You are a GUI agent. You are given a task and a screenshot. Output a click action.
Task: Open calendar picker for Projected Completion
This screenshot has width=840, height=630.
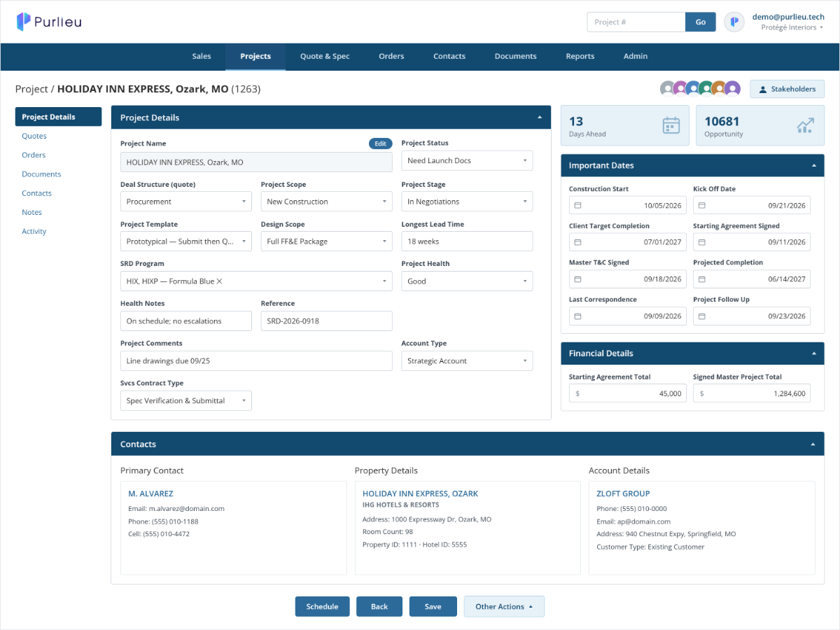click(702, 279)
